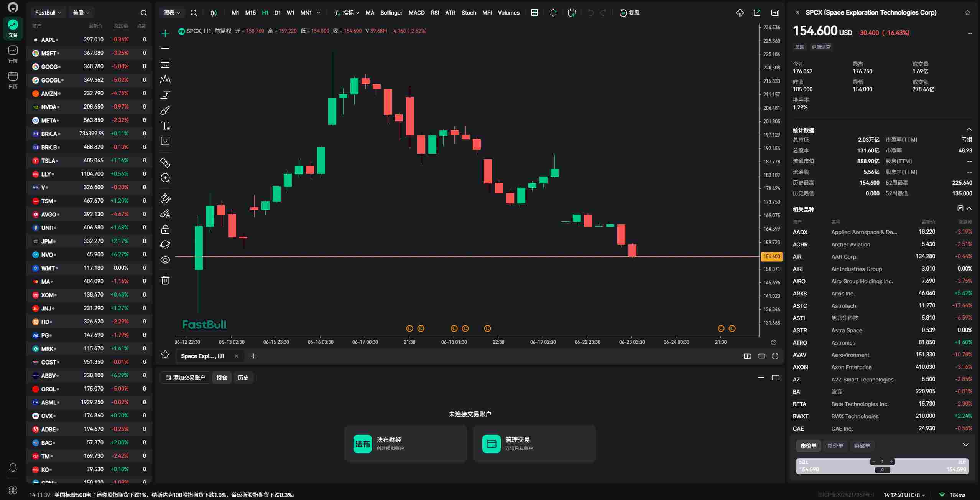Open the FastBull watchlist dropdown
Screen dimensions: 980x500
pos(48,13)
